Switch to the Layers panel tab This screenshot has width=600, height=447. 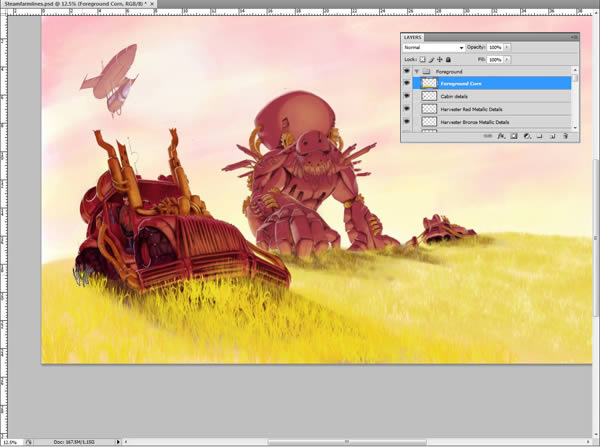412,37
